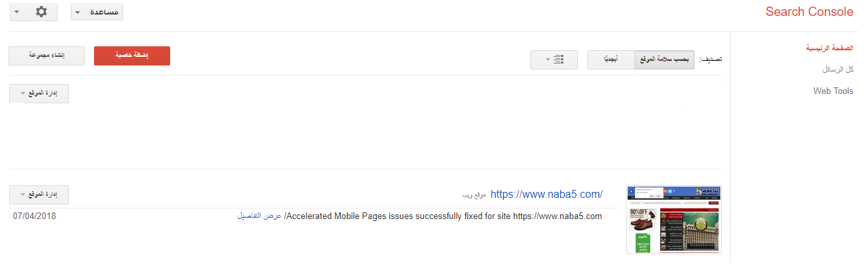Select Web Tools in the sidebar

click(833, 91)
